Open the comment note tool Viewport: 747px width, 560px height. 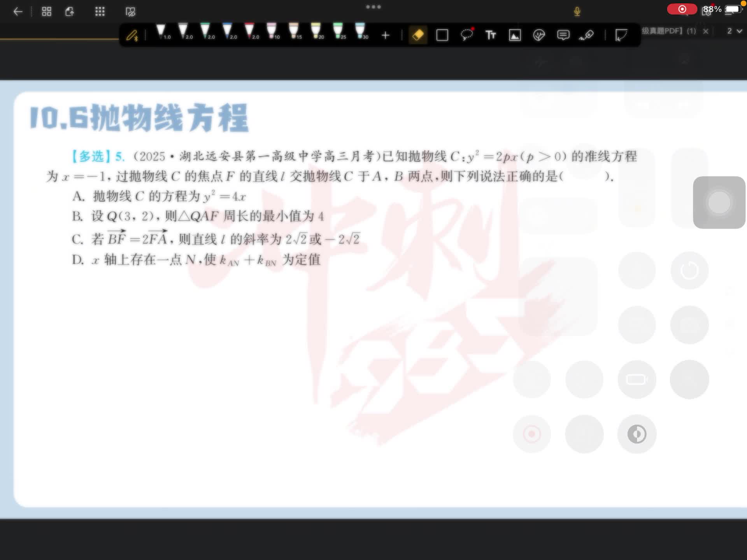(x=563, y=35)
